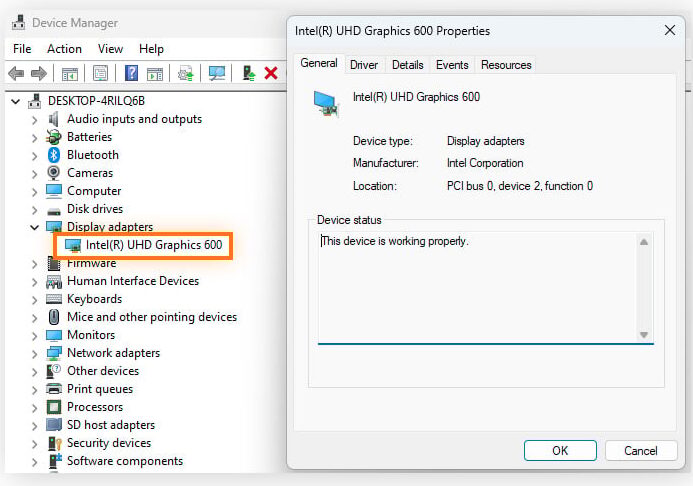The height and width of the screenshot is (486, 693).
Task: Switch to the Events tab
Action: 452,65
